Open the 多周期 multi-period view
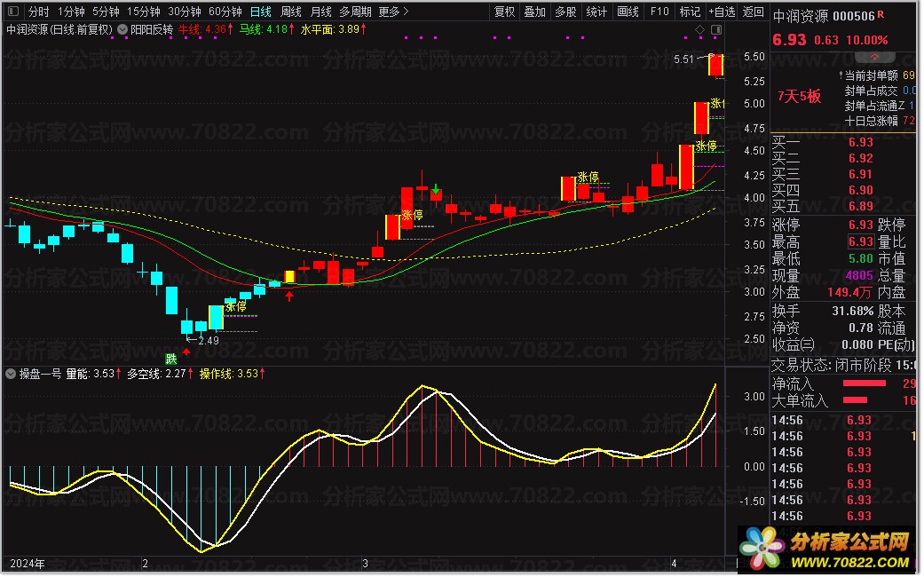 [355, 12]
